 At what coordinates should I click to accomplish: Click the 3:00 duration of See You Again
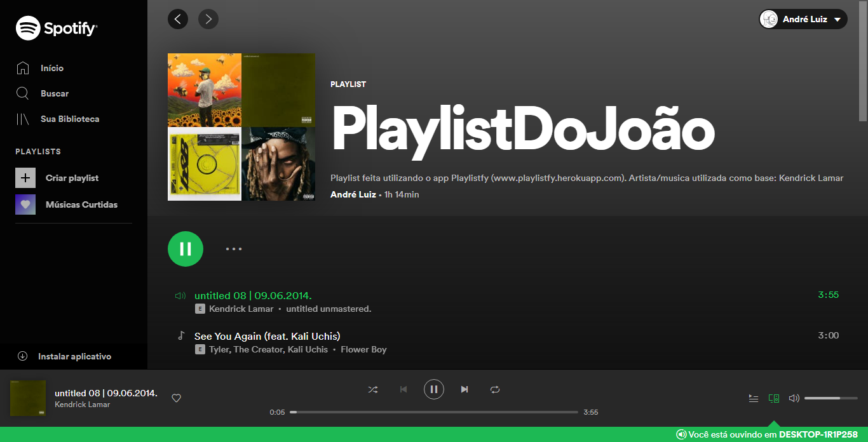pyautogui.click(x=829, y=335)
